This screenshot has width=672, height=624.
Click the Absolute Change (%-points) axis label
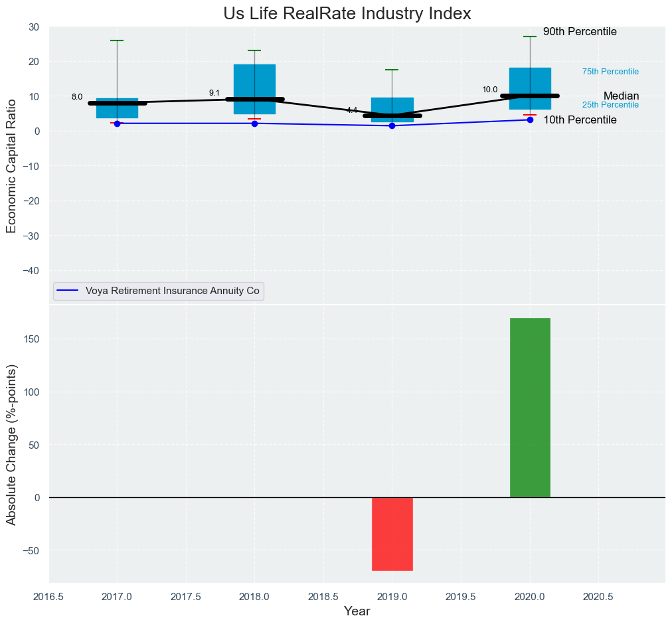pos(11,443)
